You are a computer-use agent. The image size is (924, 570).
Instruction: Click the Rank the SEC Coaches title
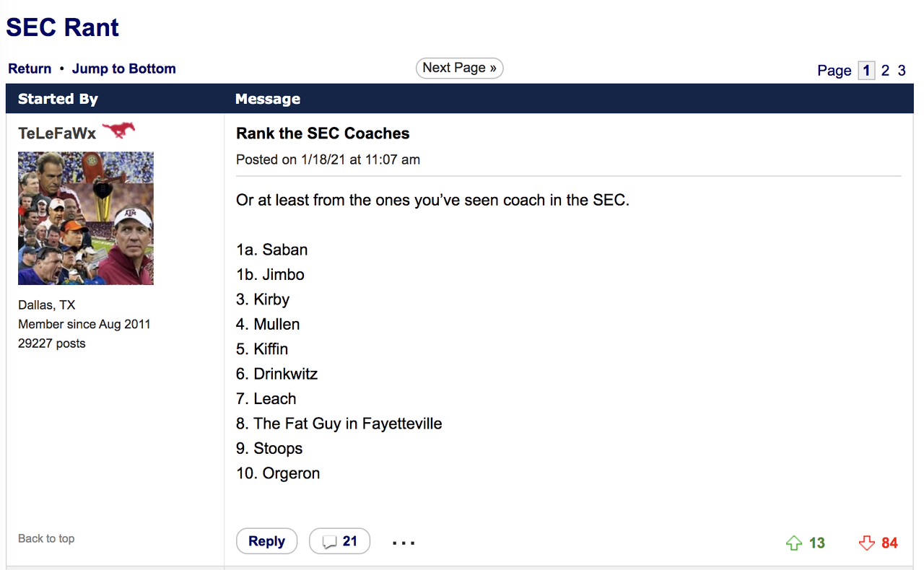point(323,133)
